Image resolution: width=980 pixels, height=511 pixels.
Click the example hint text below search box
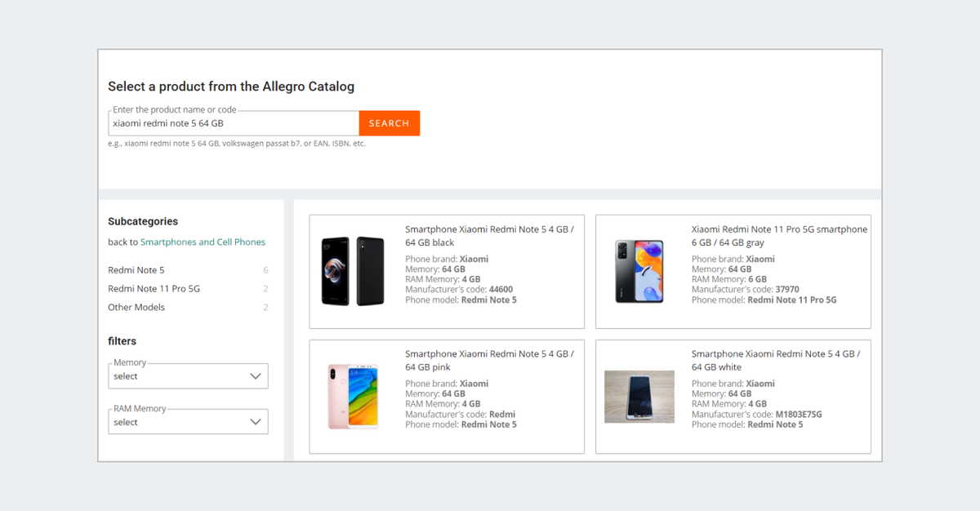(x=237, y=144)
